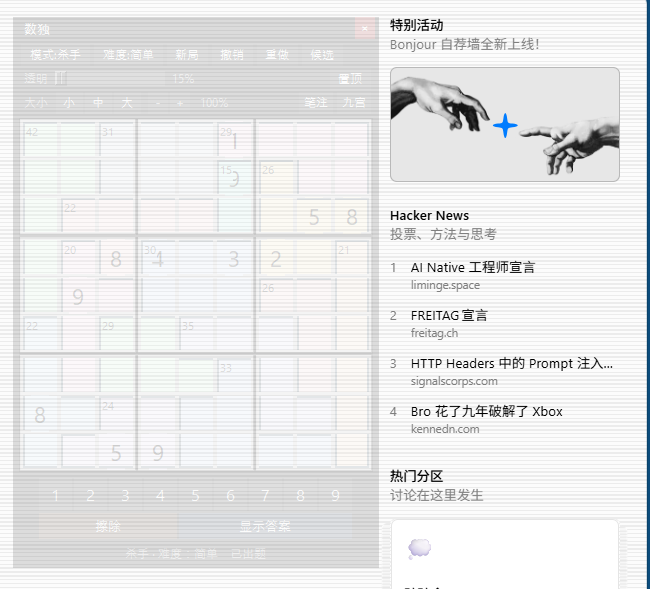
Task: Select 大 large window size
Action: [x=127, y=102]
